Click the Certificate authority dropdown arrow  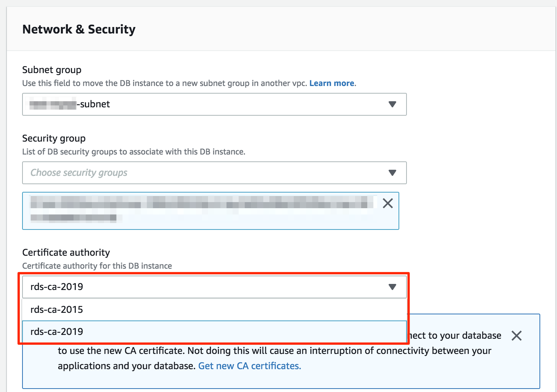[x=392, y=287]
